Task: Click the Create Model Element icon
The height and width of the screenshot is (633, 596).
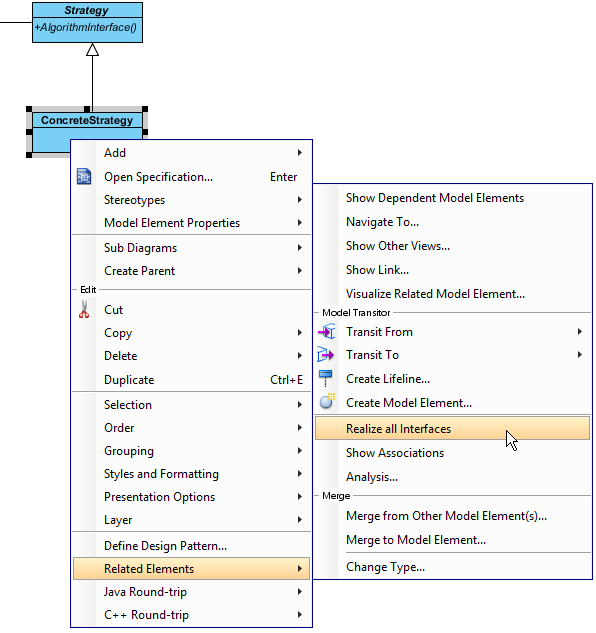Action: 327,402
